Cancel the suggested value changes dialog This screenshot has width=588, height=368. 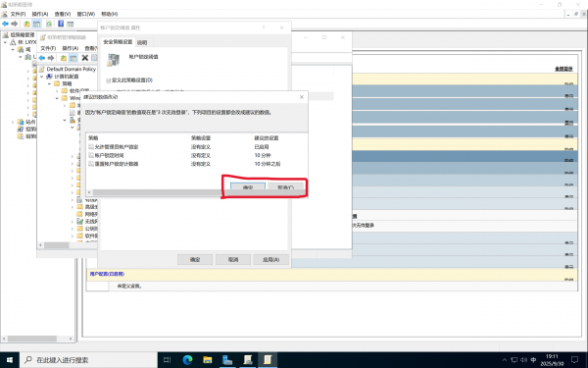click(x=286, y=187)
